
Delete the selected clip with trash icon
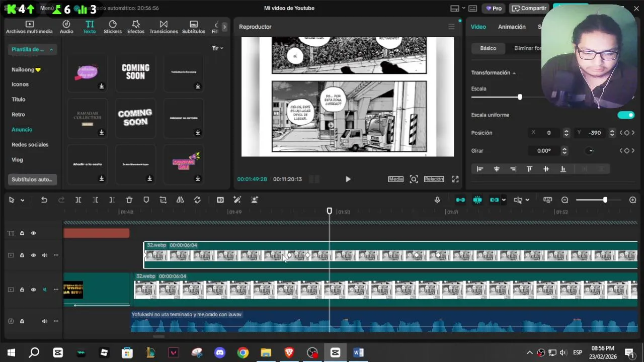click(x=129, y=200)
